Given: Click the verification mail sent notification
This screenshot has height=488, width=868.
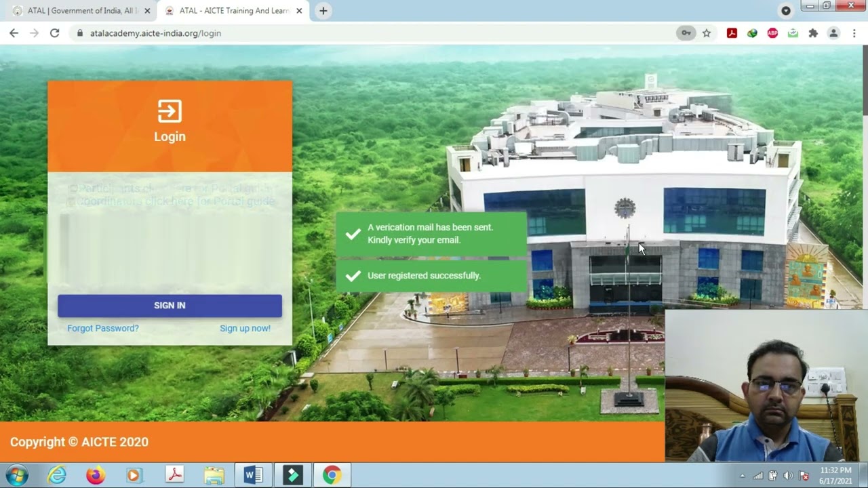Looking at the screenshot, I should pos(431,234).
